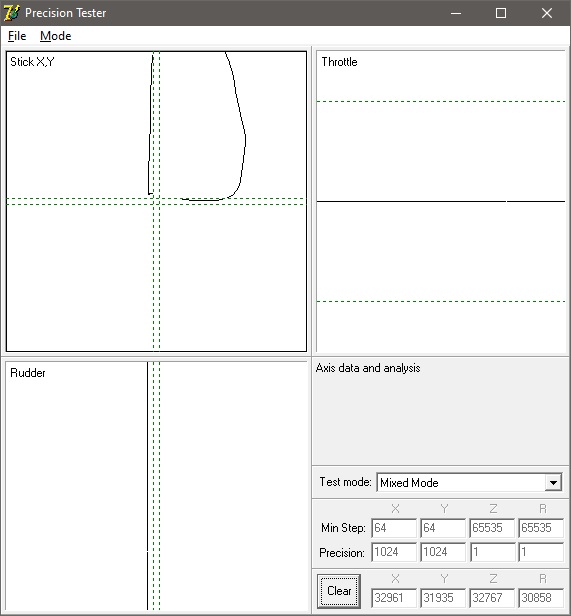Open the File menu
571x616 pixels.
[17, 36]
